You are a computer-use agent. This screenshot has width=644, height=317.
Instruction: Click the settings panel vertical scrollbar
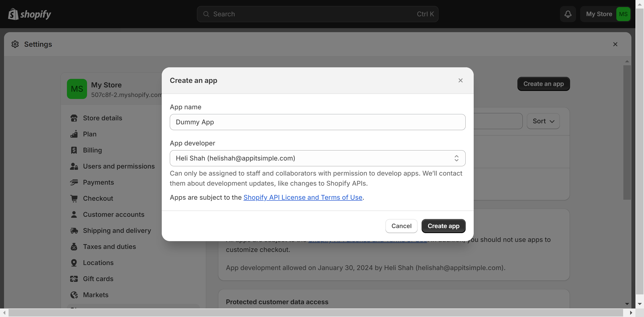pyautogui.click(x=627, y=133)
